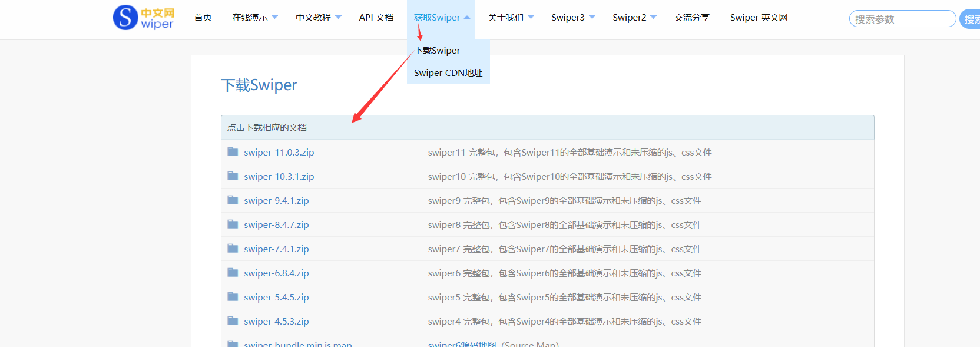Click the Swiper 中文网 logo
The image size is (980, 347).
pos(144,18)
